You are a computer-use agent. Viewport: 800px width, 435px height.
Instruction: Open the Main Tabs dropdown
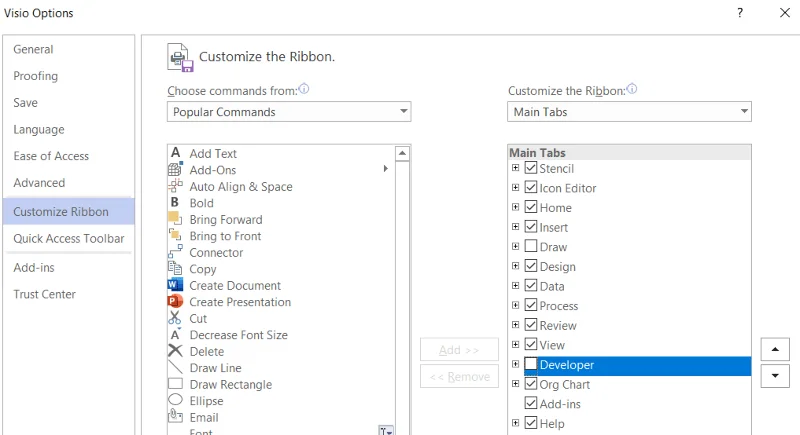629,112
